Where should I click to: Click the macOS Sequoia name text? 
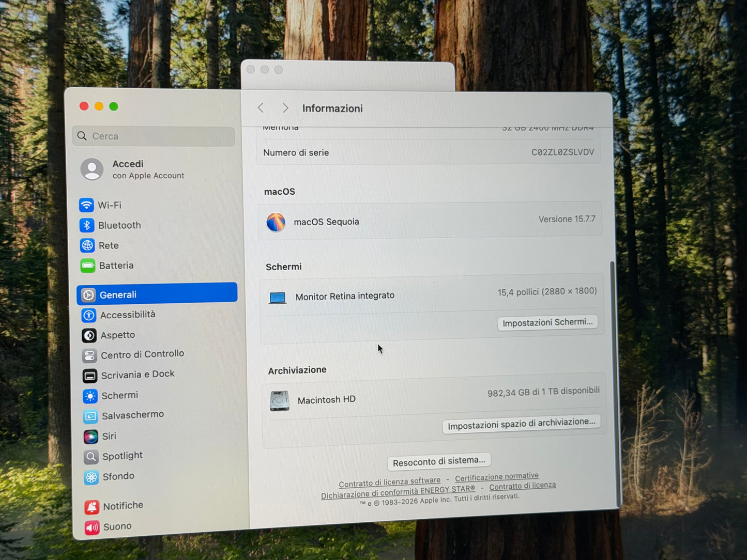[326, 222]
